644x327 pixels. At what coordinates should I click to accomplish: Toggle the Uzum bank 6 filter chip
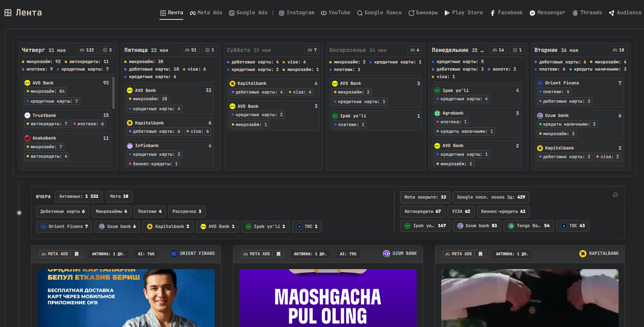coord(117,227)
